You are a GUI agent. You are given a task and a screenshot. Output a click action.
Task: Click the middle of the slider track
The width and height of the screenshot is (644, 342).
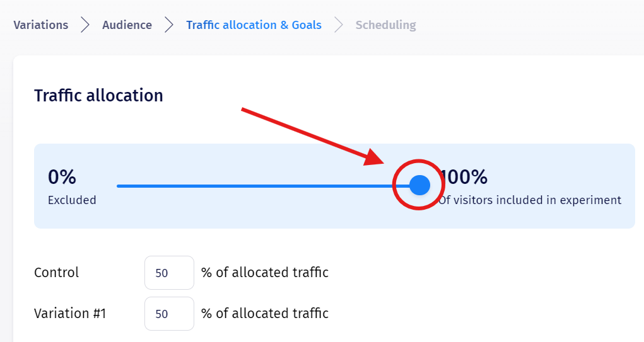point(255,186)
